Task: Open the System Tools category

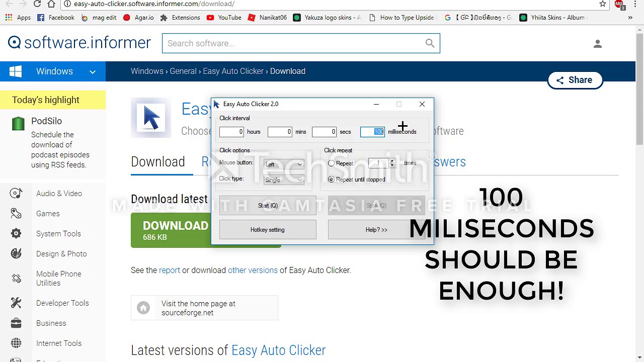Action: 58,234
